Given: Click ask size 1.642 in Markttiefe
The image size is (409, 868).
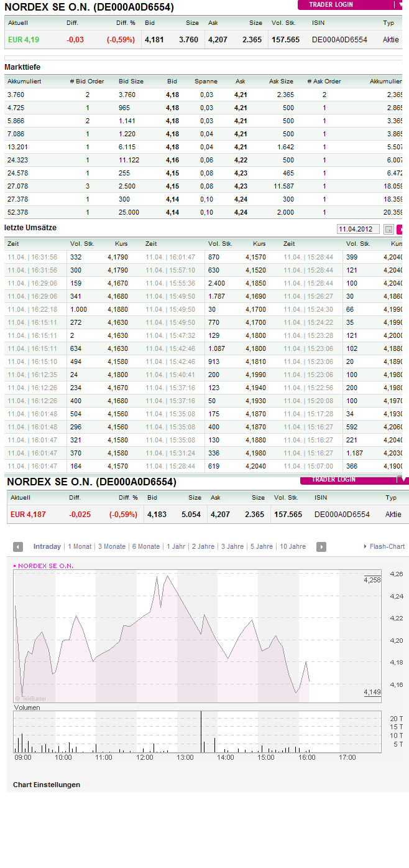Looking at the screenshot, I should pos(285,147).
